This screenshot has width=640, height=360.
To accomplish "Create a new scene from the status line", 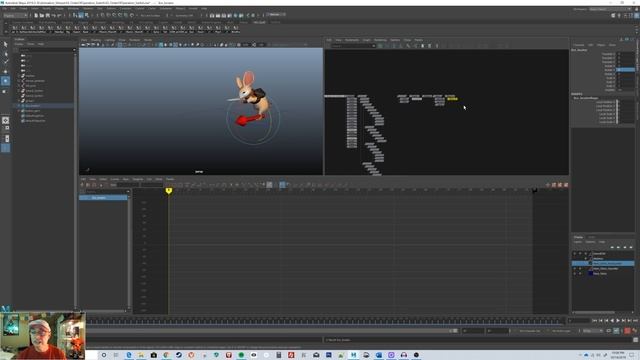I will point(36,15).
